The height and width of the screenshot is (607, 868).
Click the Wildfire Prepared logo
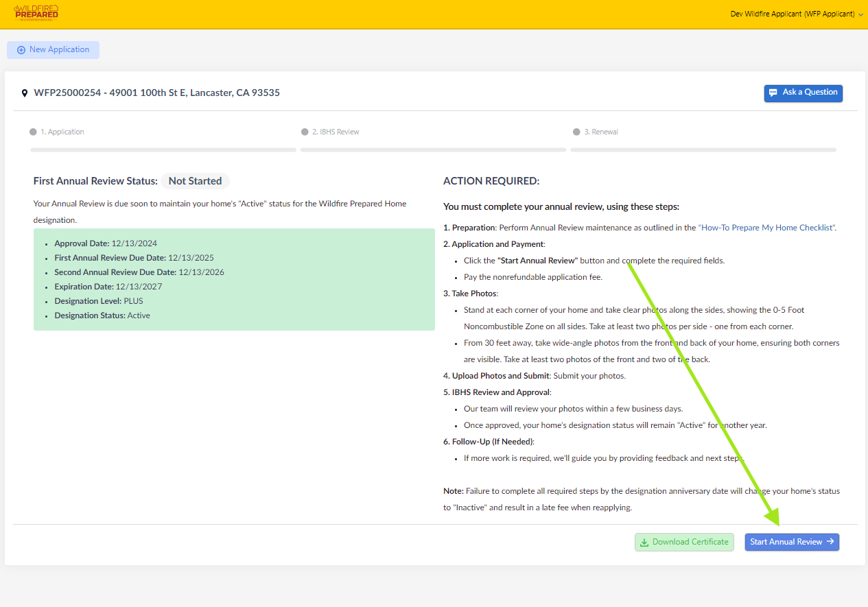click(x=36, y=12)
